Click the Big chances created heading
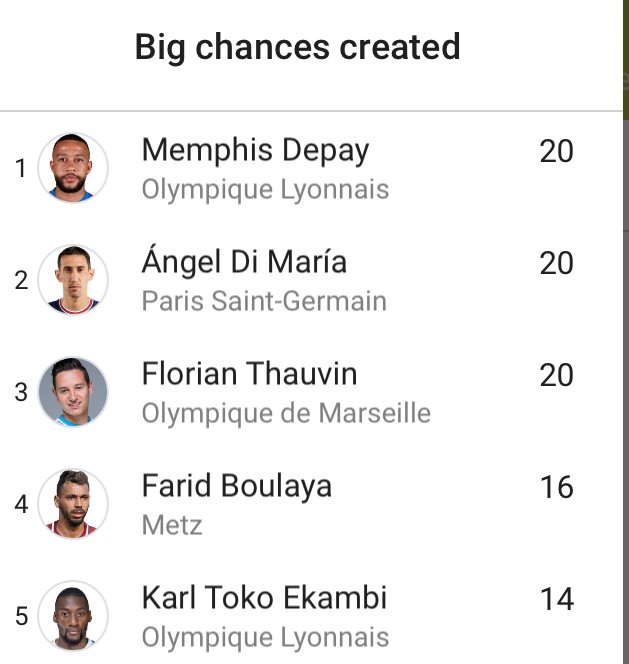Viewport: 629px width, 664px height. point(297,47)
